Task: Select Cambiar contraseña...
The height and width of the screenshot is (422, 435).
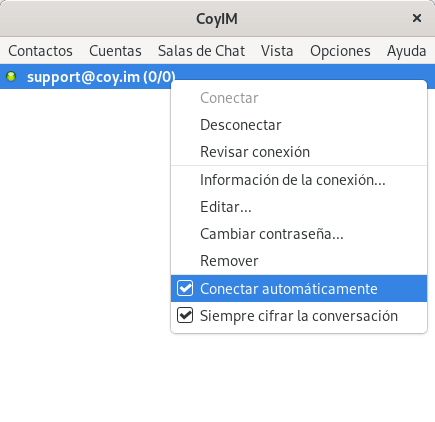Action: point(299,234)
